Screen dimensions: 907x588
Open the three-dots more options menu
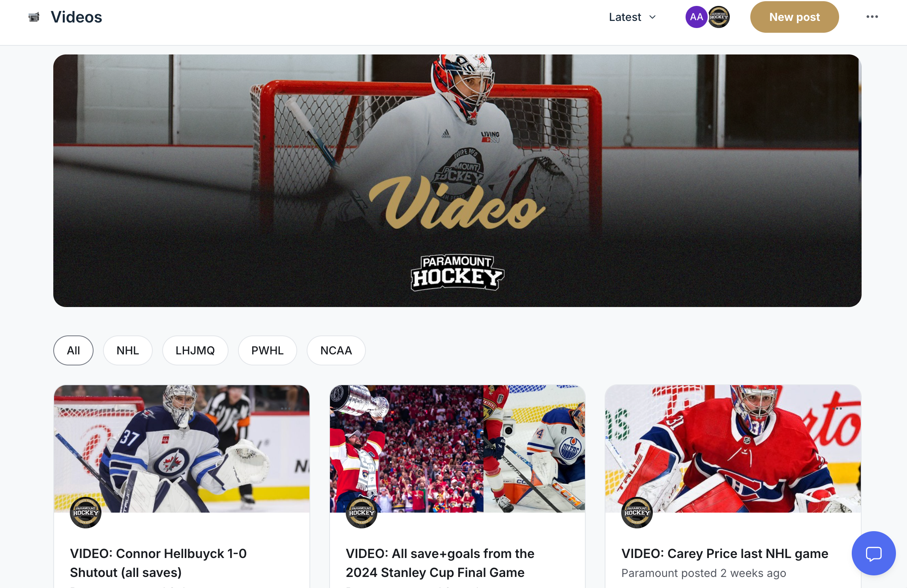872,17
